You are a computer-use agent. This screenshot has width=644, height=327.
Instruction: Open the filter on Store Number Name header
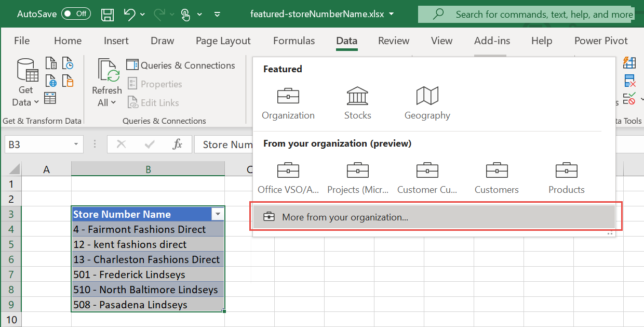218,214
